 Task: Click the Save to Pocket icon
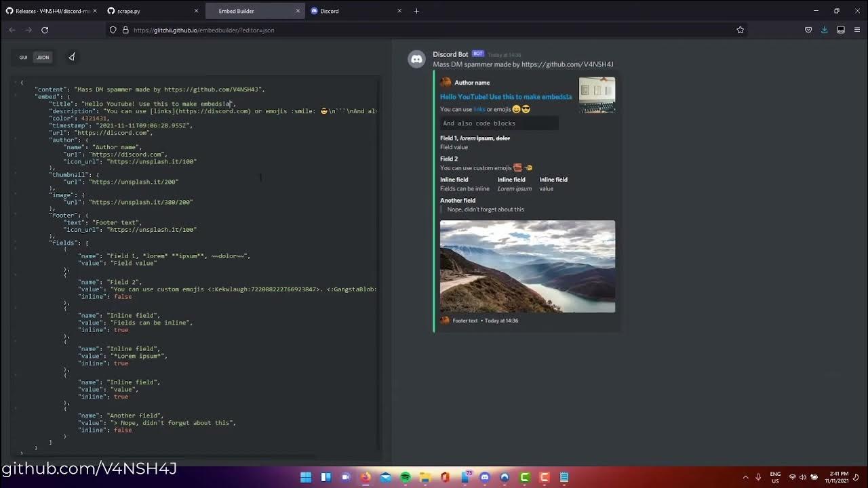(808, 30)
